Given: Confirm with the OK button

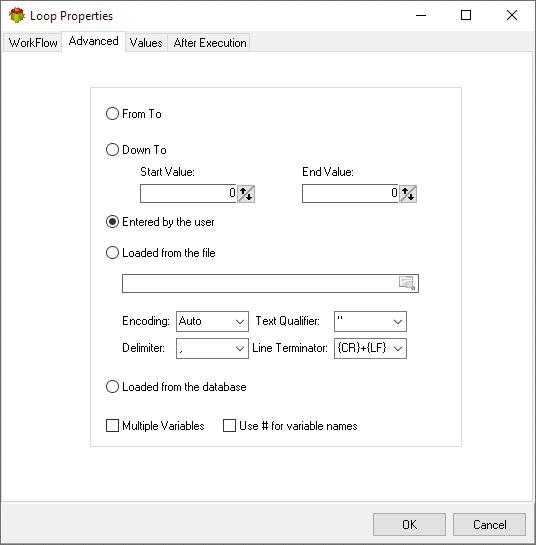Looking at the screenshot, I should point(409,524).
